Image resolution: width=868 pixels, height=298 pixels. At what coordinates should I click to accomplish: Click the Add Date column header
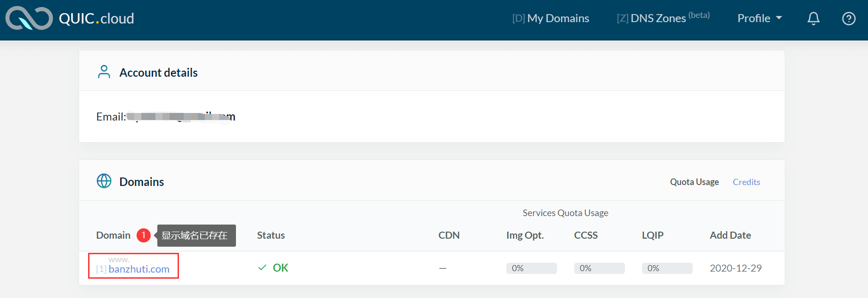730,235
